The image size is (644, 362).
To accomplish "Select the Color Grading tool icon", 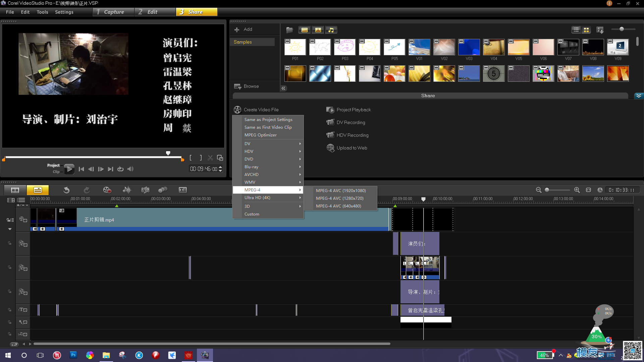I will 163,190.
